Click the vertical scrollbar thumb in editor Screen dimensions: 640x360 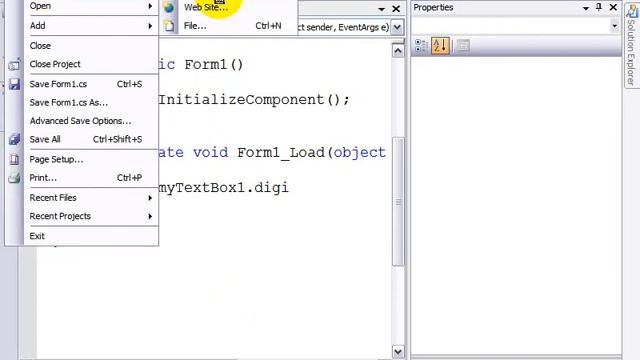pyautogui.click(x=398, y=202)
